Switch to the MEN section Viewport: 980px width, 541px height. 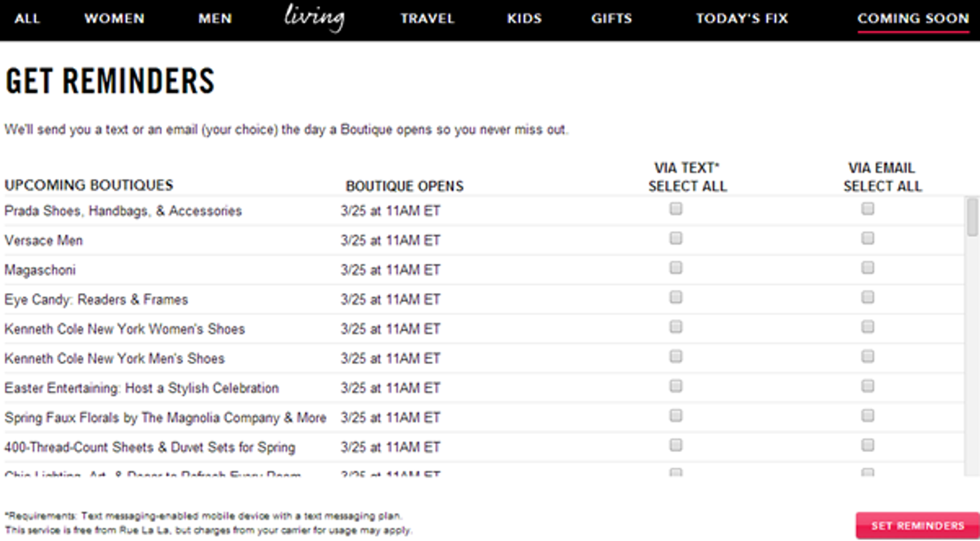[215, 18]
